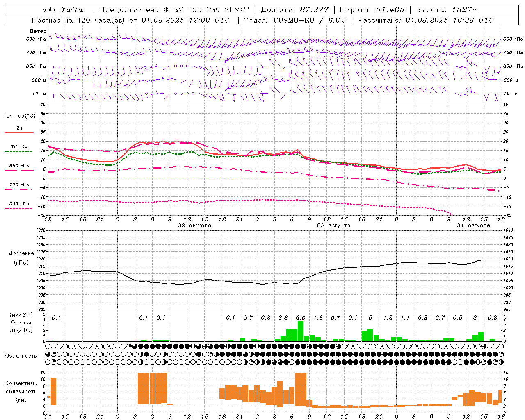Click the 3-hour precipitation value '1.1'
Viewport: 525px width, 420px height.
[x=405, y=318]
